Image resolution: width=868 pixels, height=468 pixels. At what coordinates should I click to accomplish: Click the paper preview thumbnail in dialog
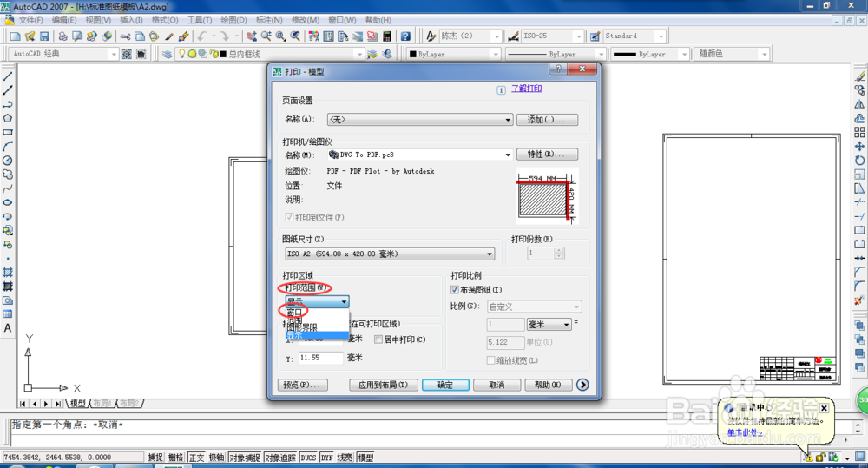click(x=547, y=196)
